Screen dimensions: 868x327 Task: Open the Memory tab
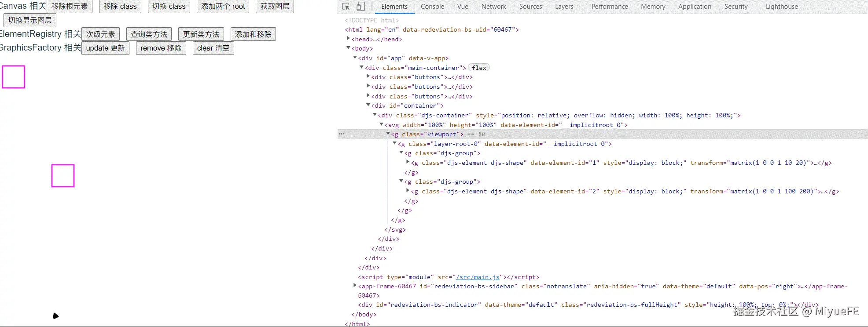(x=653, y=7)
